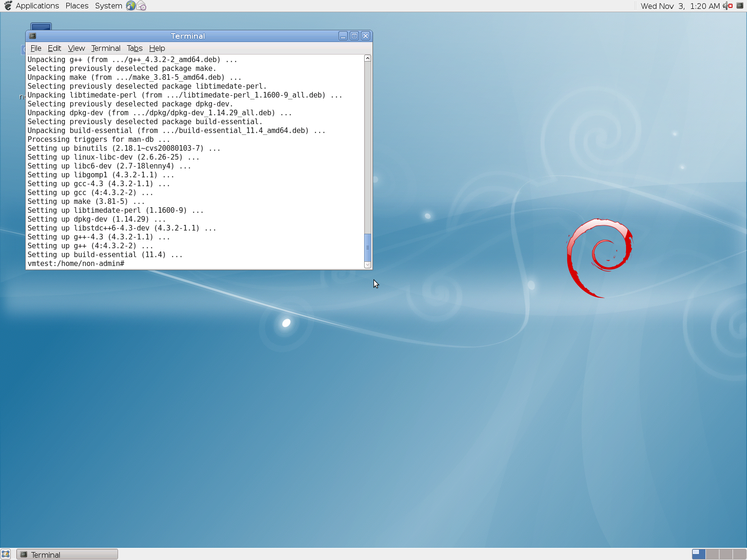Click the Terminal taskbar button

point(67,554)
